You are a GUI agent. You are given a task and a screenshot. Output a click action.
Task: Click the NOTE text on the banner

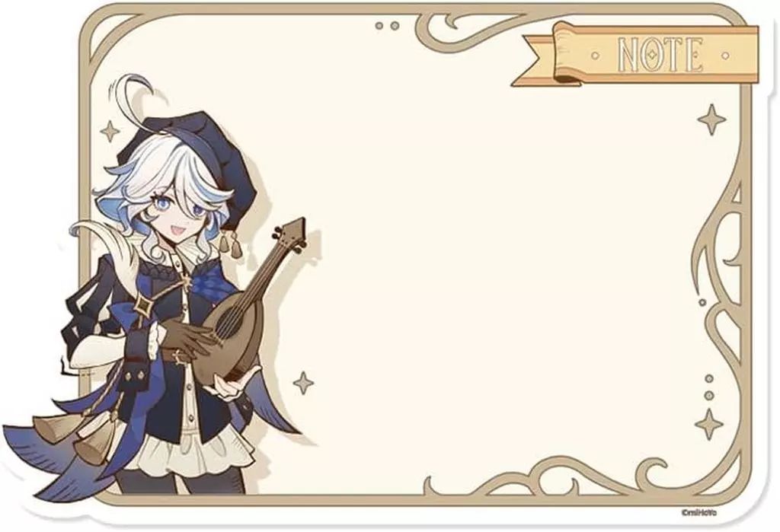click(660, 54)
